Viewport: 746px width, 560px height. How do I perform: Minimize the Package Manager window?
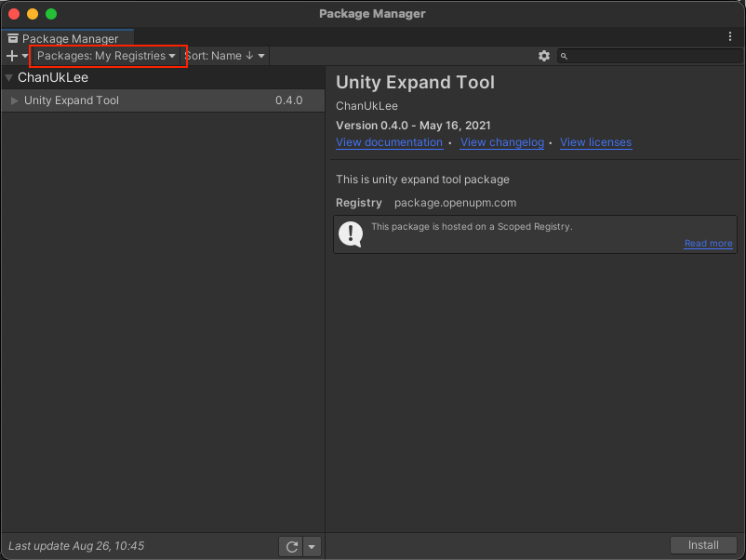point(33,14)
